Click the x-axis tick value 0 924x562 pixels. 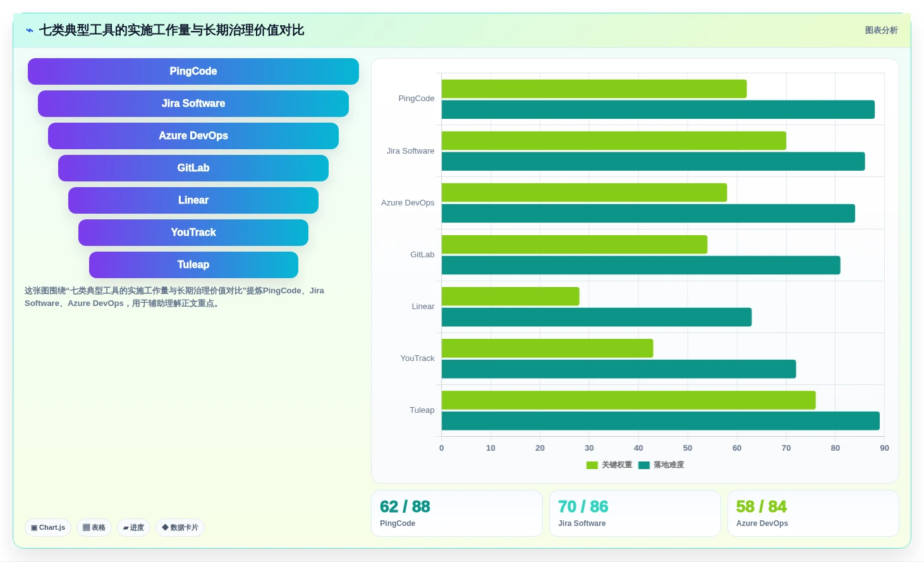(x=442, y=448)
